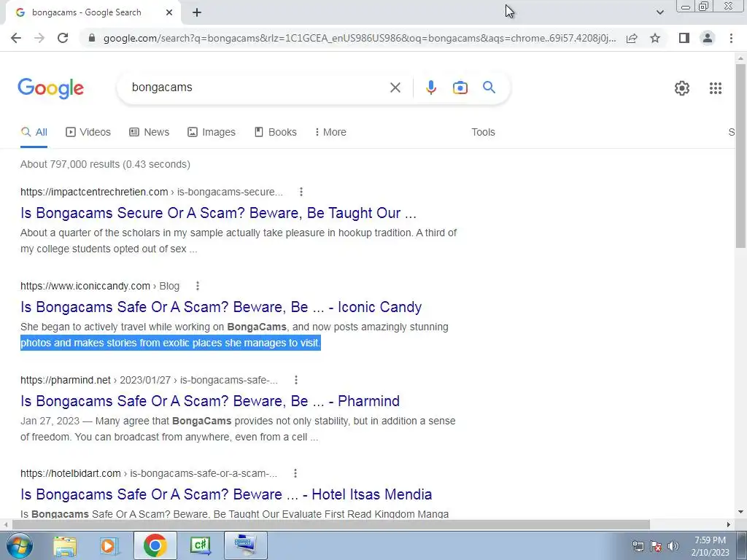
Task: Click the browser forward arrow
Action: tap(39, 38)
